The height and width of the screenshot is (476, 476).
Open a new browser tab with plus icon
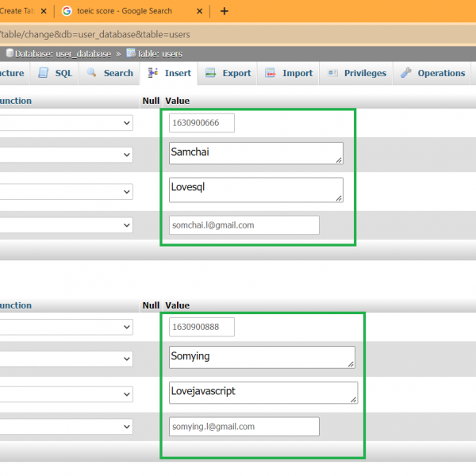225,11
